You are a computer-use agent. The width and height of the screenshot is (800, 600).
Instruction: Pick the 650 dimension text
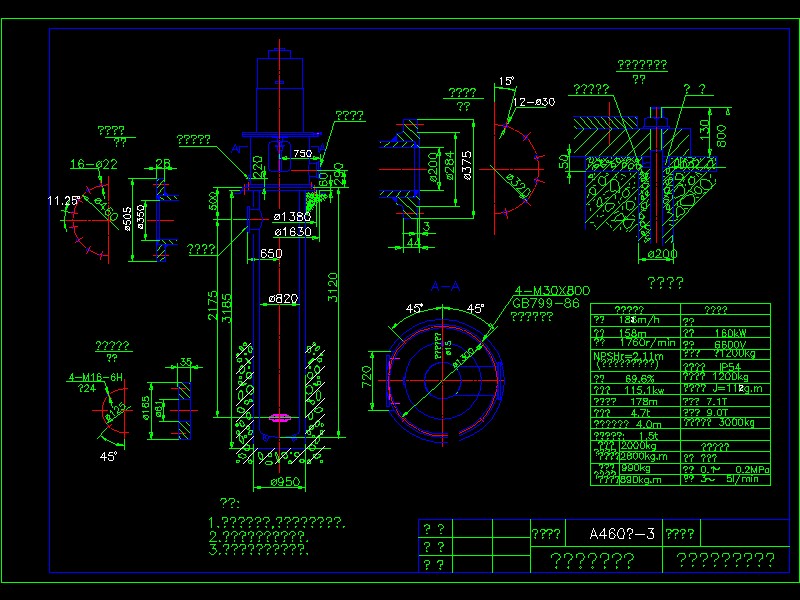[271, 253]
